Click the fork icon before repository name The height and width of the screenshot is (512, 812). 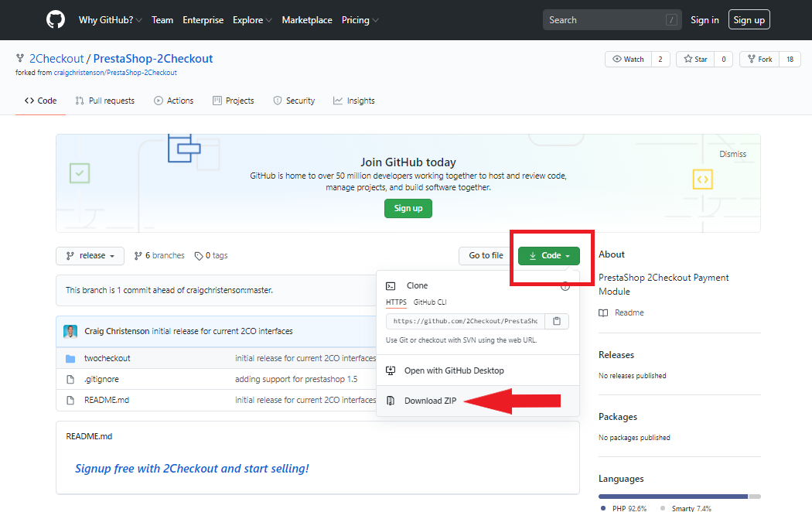point(19,58)
